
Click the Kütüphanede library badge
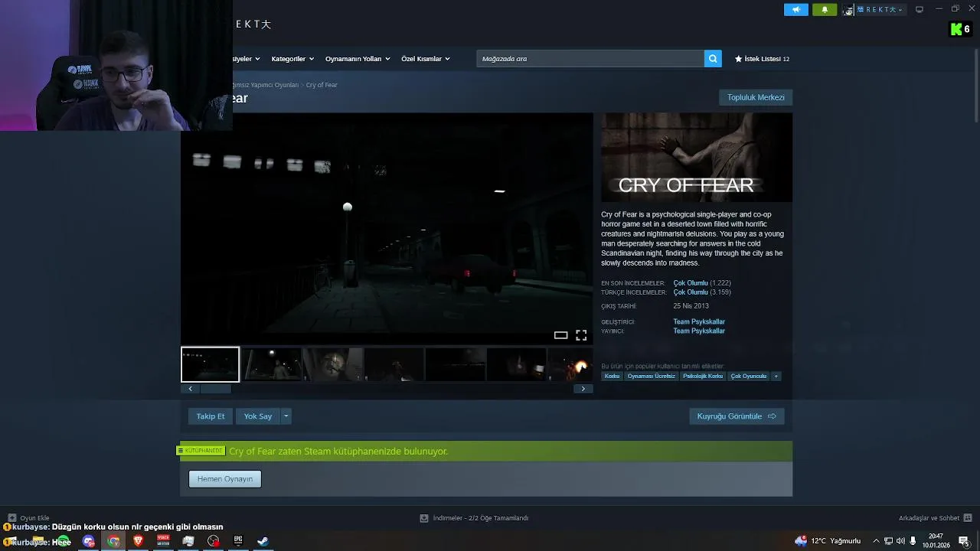201,451
